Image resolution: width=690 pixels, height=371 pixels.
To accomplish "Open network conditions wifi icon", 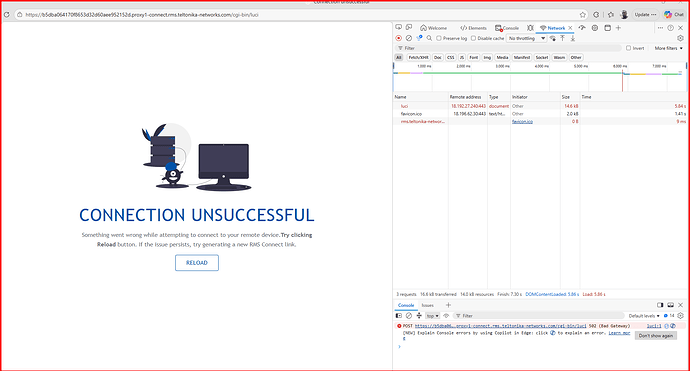I will (553, 38).
